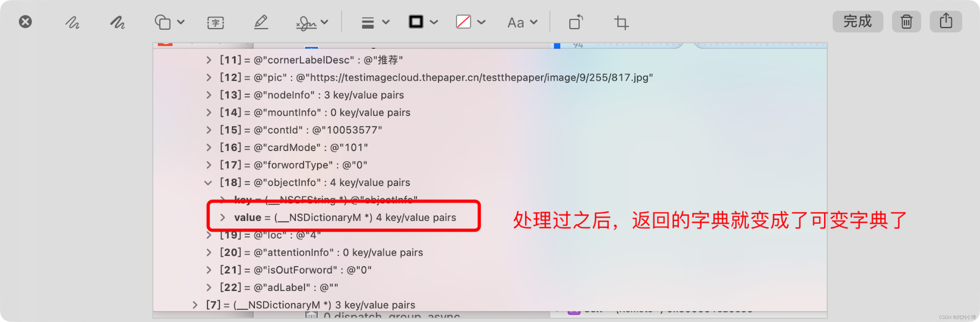The height and width of the screenshot is (322, 980).
Task: Click the Share button
Action: coord(946,21)
